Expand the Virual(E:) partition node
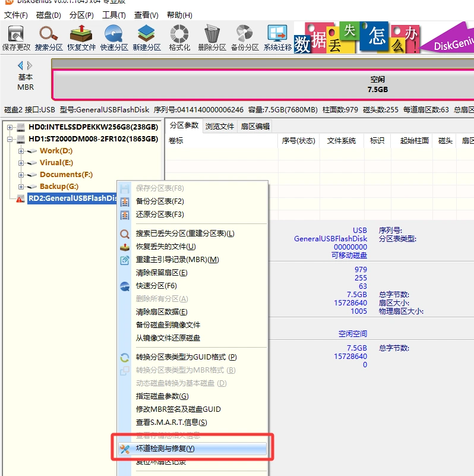The height and width of the screenshot is (476, 474). click(21, 163)
